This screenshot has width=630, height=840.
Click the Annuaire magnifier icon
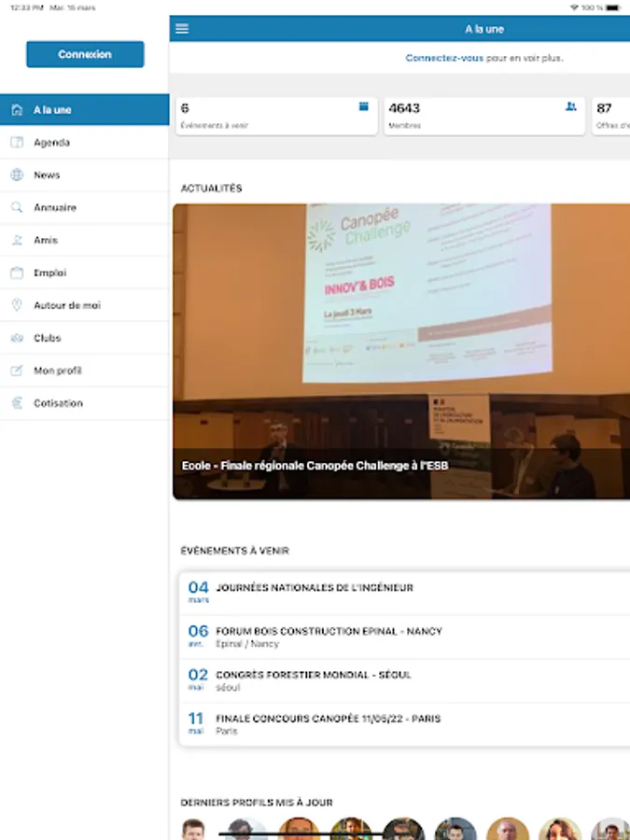coord(17,207)
